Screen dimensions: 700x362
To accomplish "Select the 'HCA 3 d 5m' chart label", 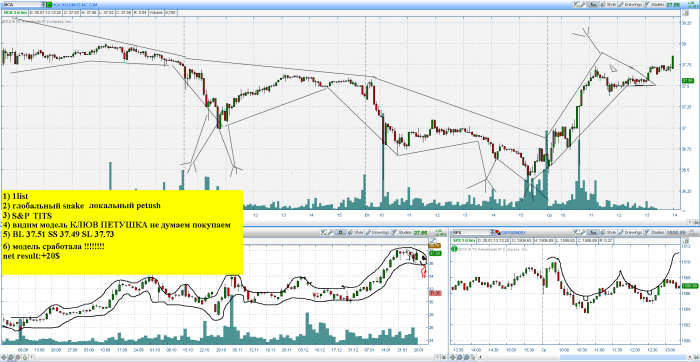I will (x=15, y=12).
